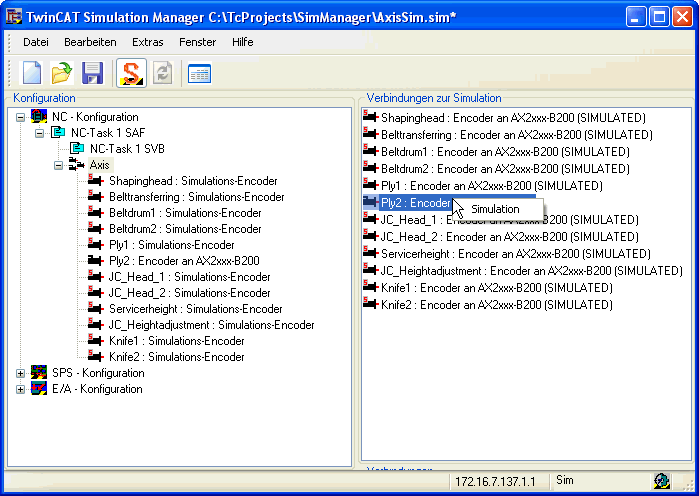Click the SPS - Konfiguration icon
Image resolution: width=699 pixels, height=496 pixels.
coord(39,372)
